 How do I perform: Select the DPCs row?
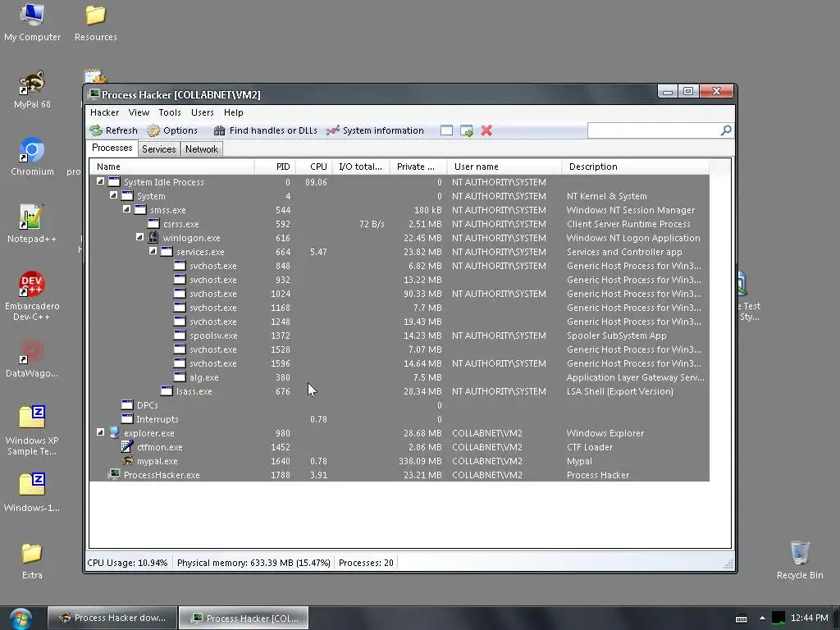(x=399, y=405)
